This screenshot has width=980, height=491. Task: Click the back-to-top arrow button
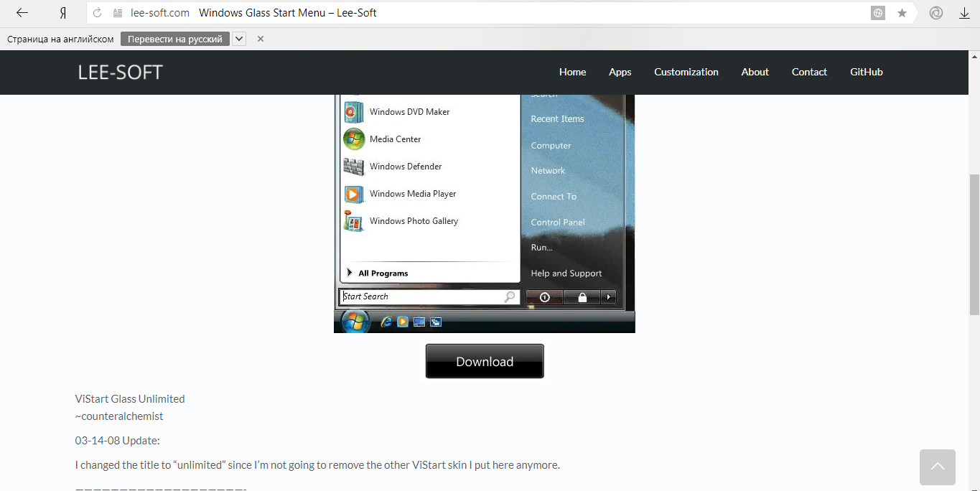click(938, 467)
